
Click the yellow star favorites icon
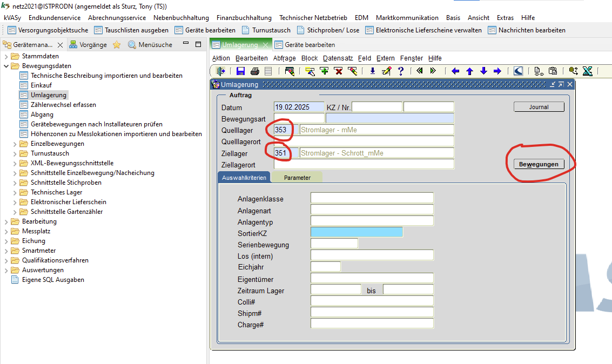[x=117, y=45]
